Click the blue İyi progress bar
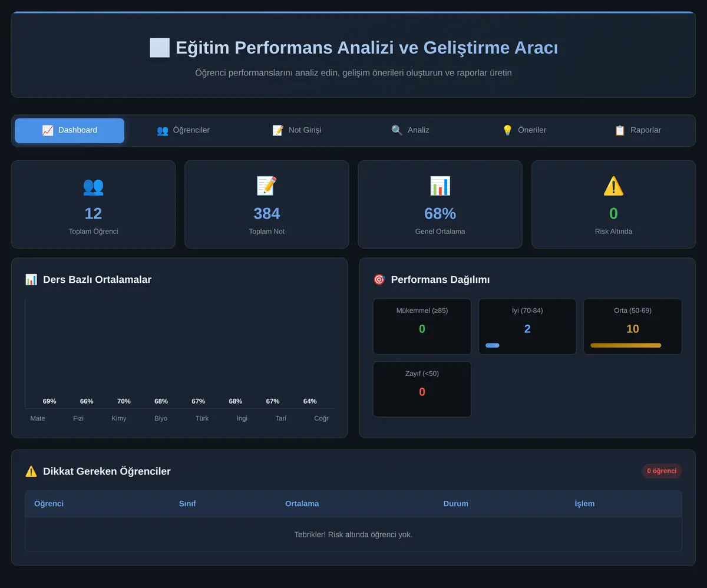This screenshot has width=707, height=588. point(493,345)
